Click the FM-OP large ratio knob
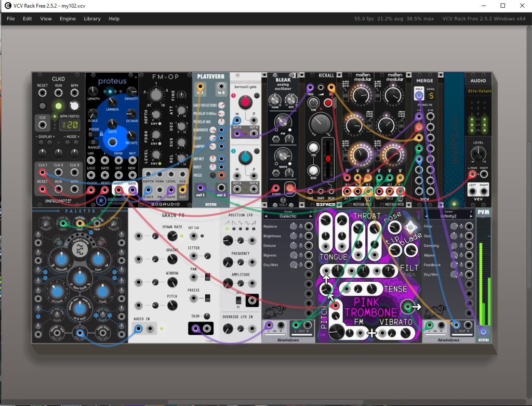 pyautogui.click(x=156, y=95)
